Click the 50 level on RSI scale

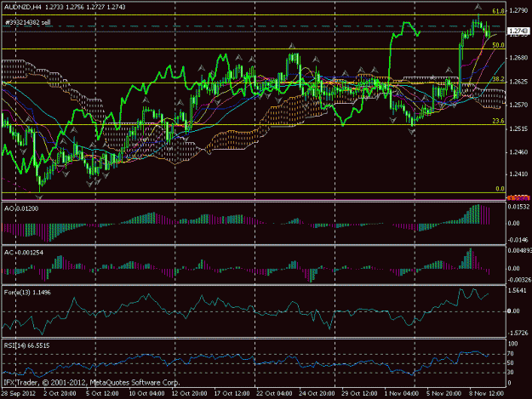click(511, 362)
